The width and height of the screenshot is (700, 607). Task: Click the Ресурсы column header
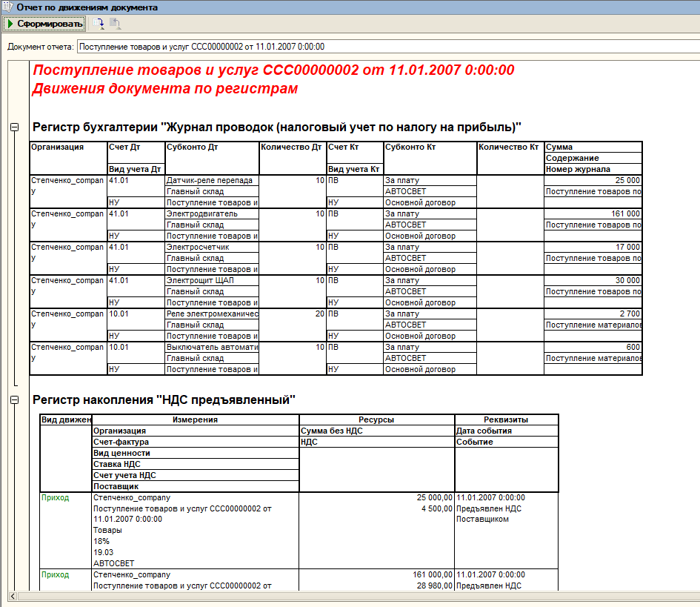point(376,419)
